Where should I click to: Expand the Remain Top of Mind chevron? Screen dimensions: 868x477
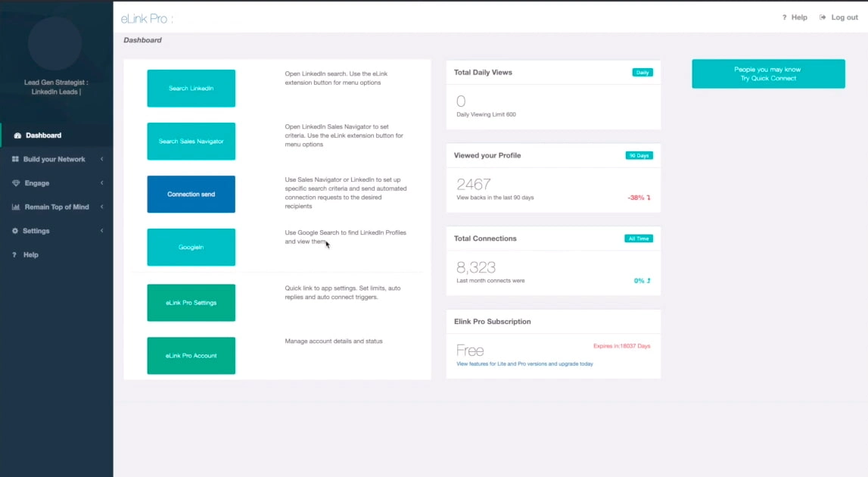click(102, 207)
